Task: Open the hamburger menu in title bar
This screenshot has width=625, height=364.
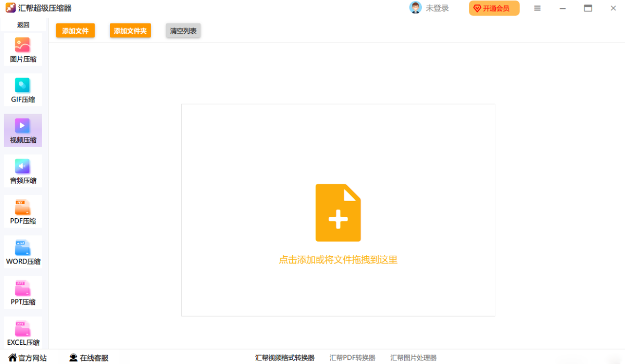Action: 537,8
